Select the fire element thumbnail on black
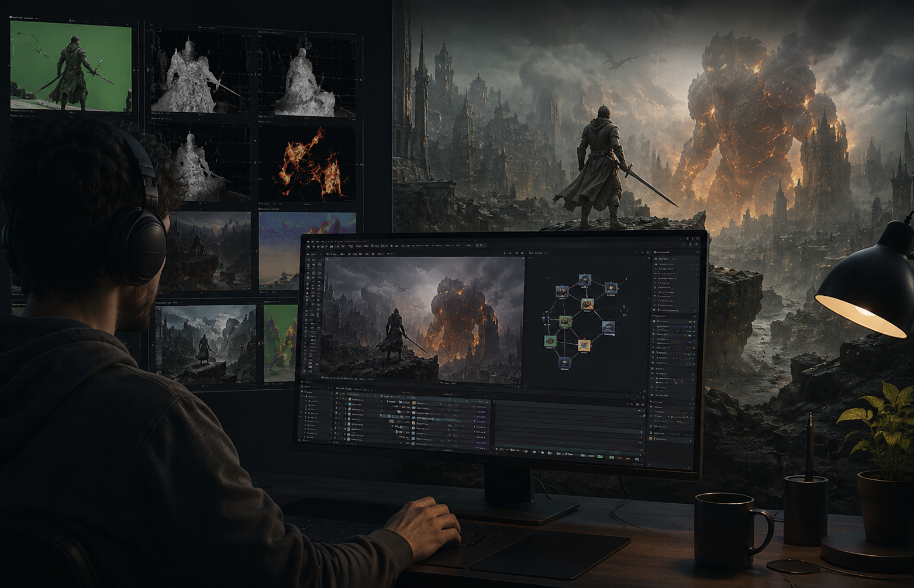The width and height of the screenshot is (914, 588). pyautogui.click(x=307, y=164)
